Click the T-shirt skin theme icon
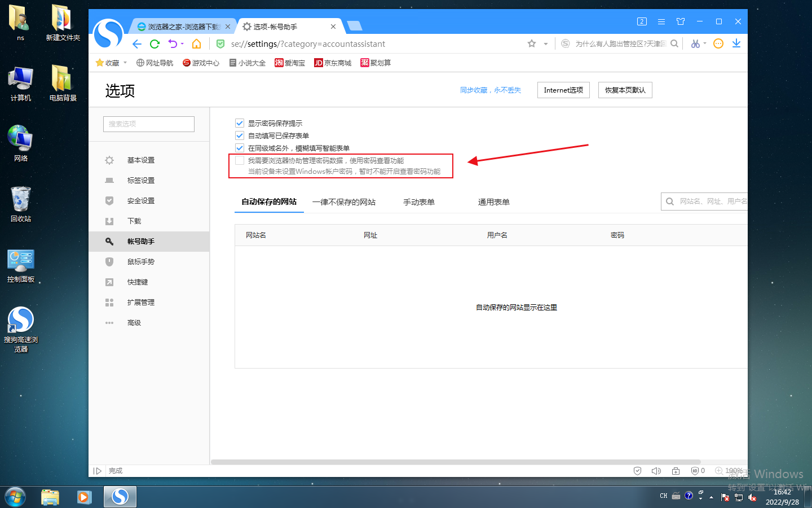 [681, 21]
